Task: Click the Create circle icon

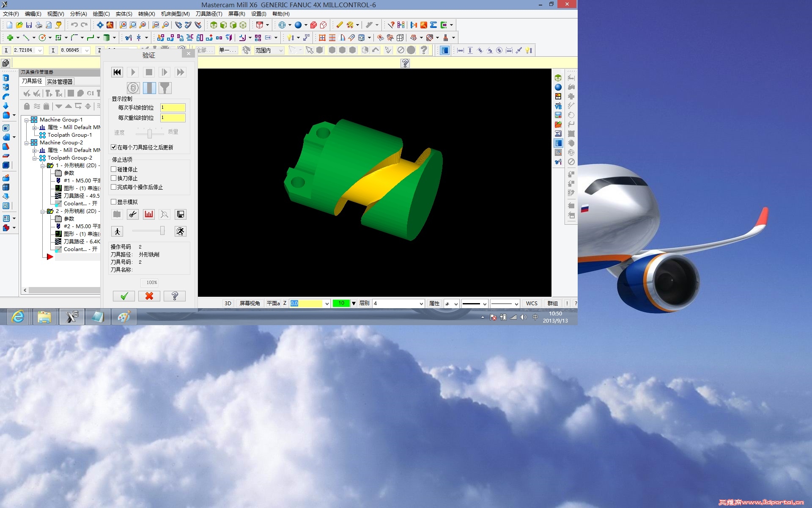Action: (x=42, y=38)
